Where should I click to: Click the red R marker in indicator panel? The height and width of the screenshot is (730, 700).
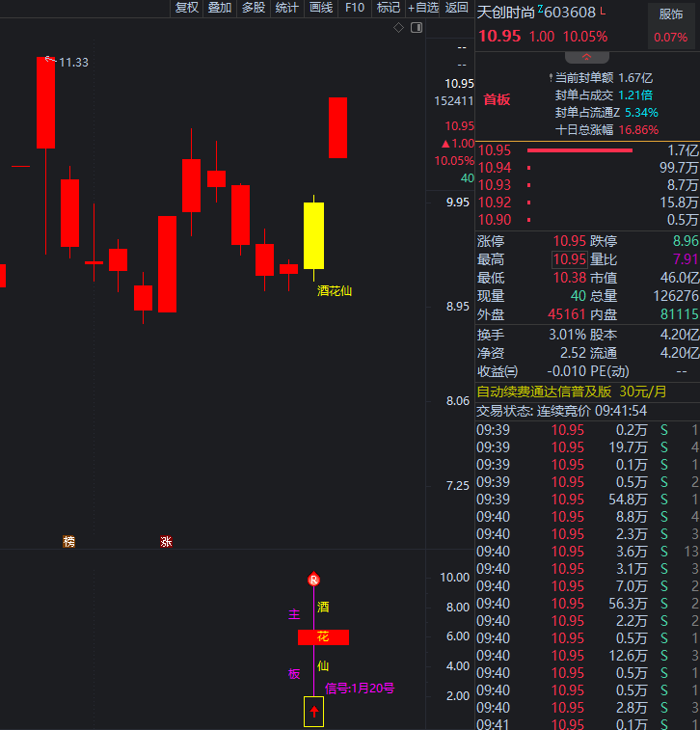point(313,580)
